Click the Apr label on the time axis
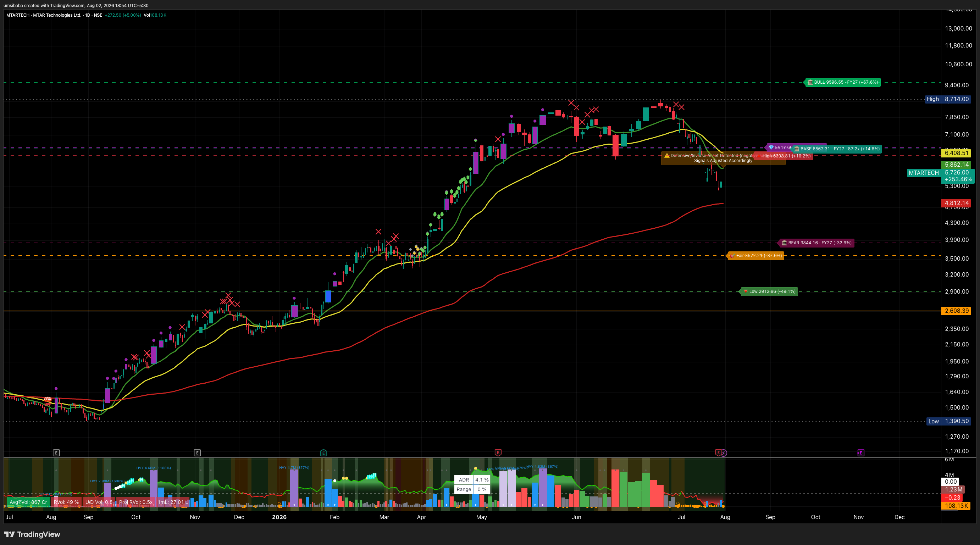The image size is (980, 545). tap(421, 517)
